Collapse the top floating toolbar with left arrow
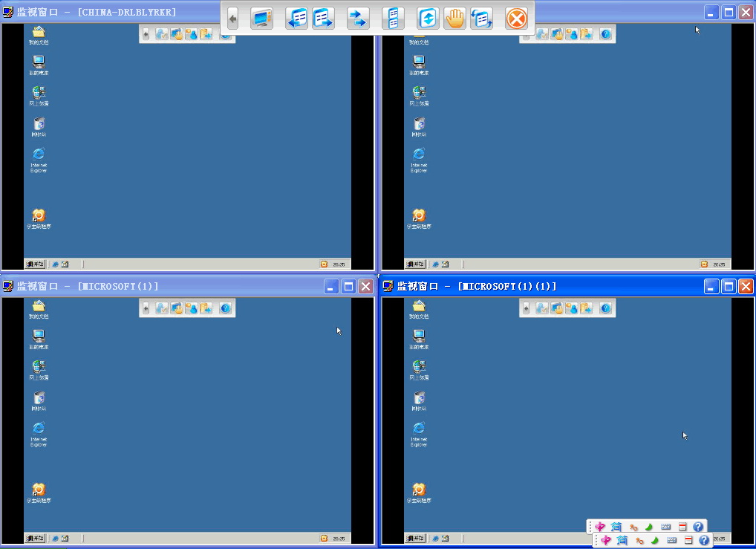Viewport: 756px width, 549px height. (x=233, y=19)
